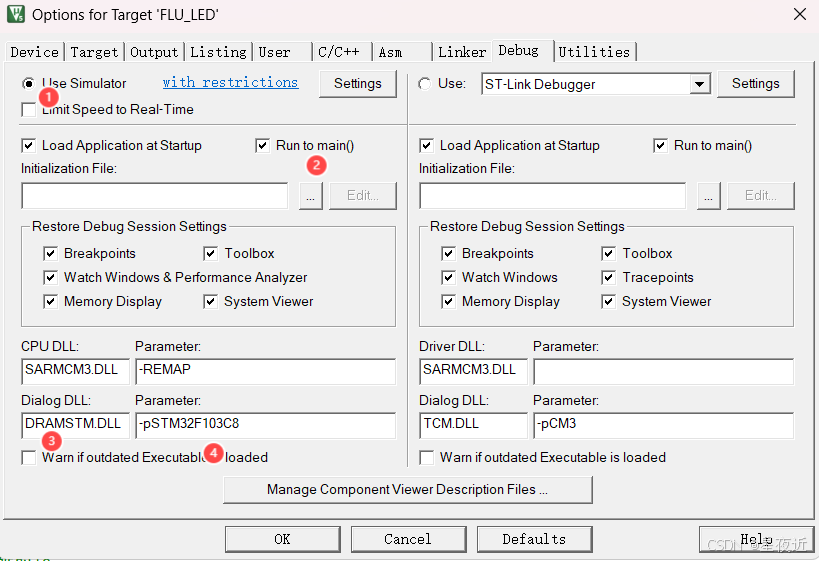Select the Use Simulator radio button
819x561 pixels.
[28, 84]
